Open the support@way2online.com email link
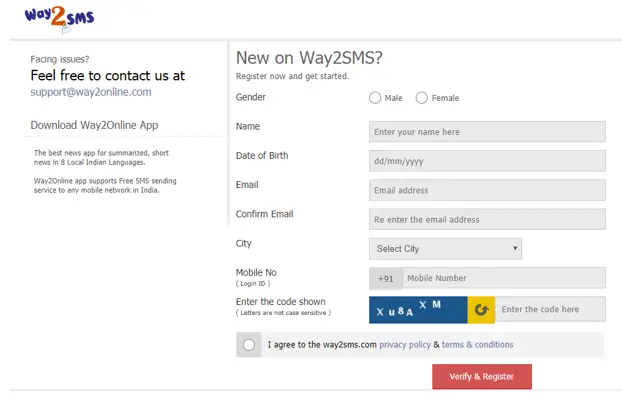The height and width of the screenshot is (396, 622). [91, 92]
